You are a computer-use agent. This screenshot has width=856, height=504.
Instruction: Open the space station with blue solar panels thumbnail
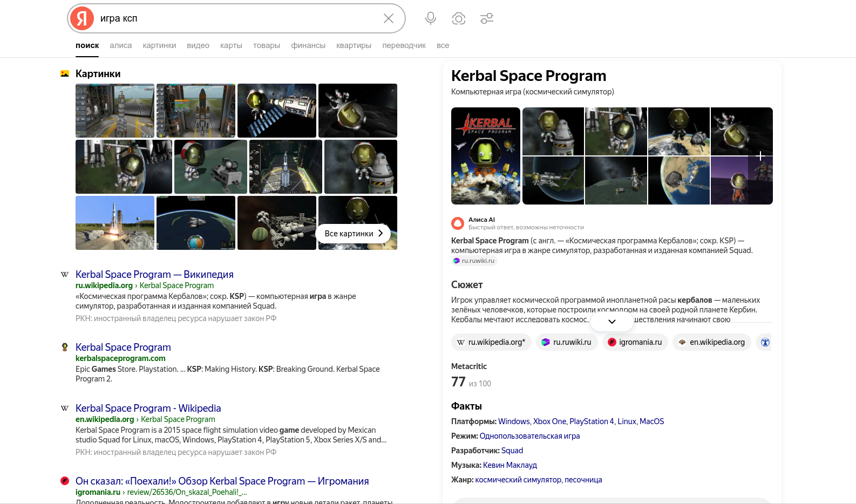[x=277, y=111]
